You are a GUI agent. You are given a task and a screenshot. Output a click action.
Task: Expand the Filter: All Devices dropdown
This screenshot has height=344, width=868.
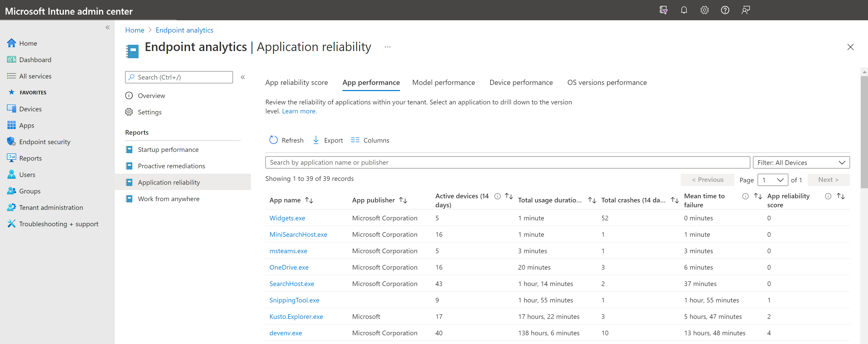(801, 163)
